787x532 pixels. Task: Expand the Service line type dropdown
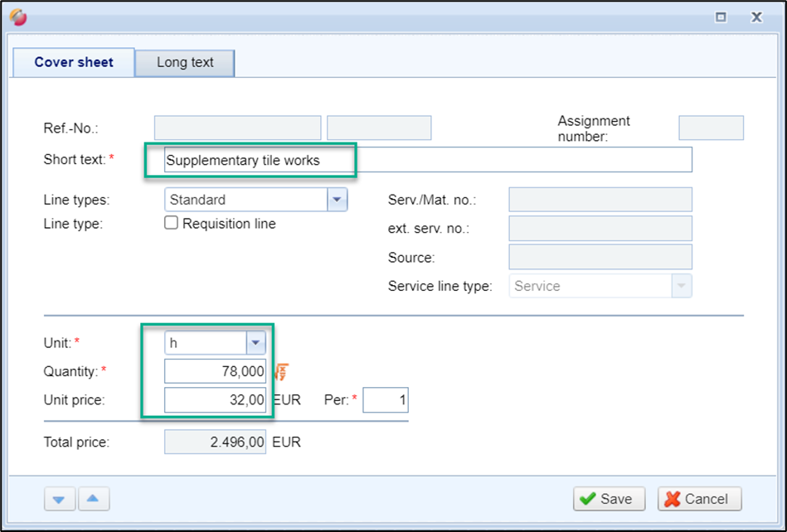pyautogui.click(x=682, y=286)
